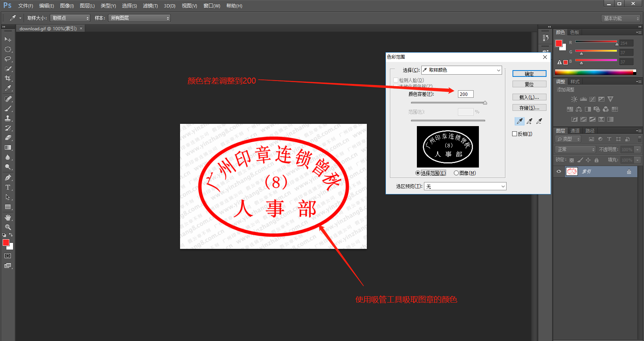
Task: Select the Eyedropper tool in the left toolbox
Action: tap(8, 88)
